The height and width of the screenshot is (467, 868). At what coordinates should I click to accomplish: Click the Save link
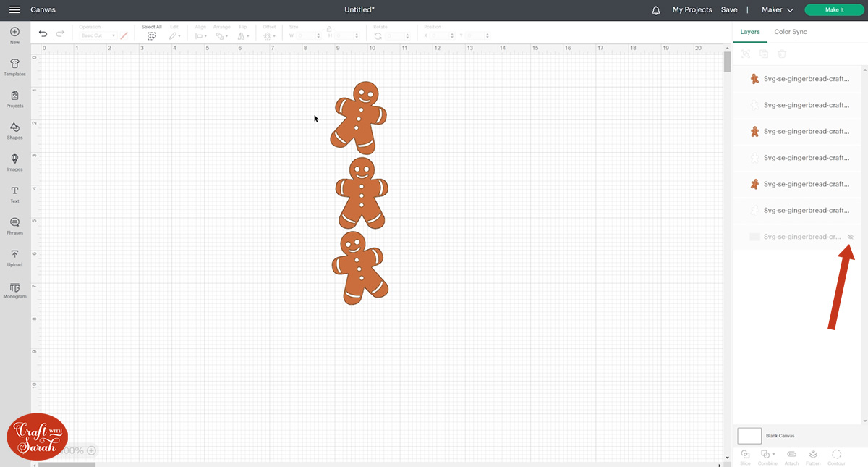(x=729, y=10)
